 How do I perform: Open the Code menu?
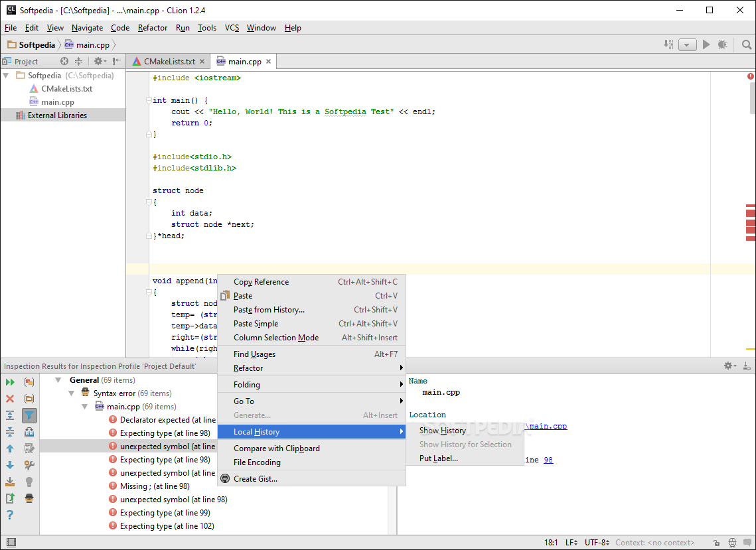coord(120,28)
